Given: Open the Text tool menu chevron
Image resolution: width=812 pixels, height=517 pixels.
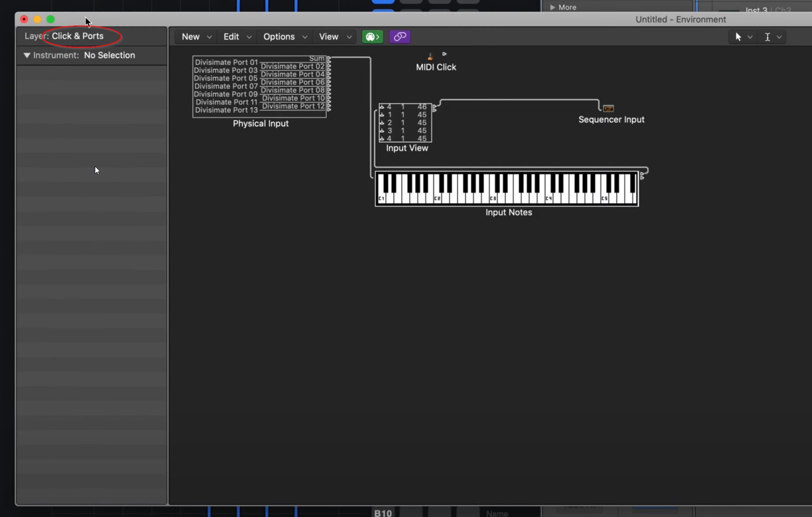Looking at the screenshot, I should [x=779, y=37].
